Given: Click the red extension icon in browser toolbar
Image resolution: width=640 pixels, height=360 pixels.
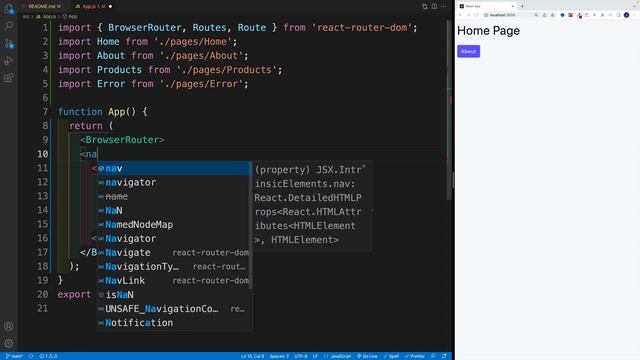Looking at the screenshot, I should [x=570, y=15].
